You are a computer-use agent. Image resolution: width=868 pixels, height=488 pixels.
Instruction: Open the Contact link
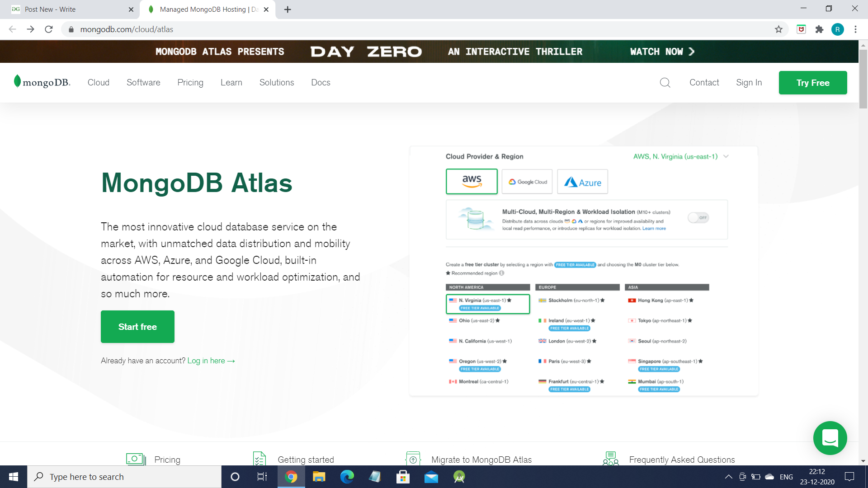(x=704, y=83)
